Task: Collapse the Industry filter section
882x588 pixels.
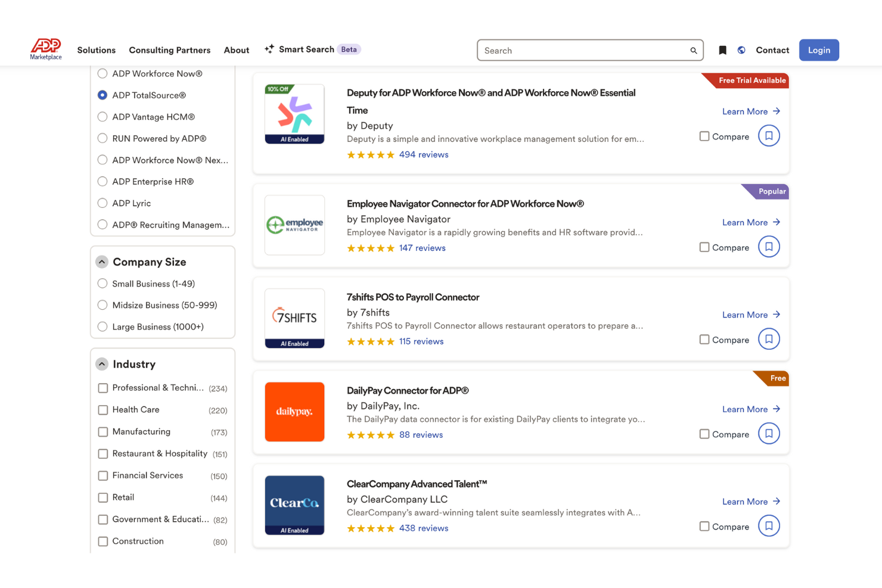Action: point(102,364)
